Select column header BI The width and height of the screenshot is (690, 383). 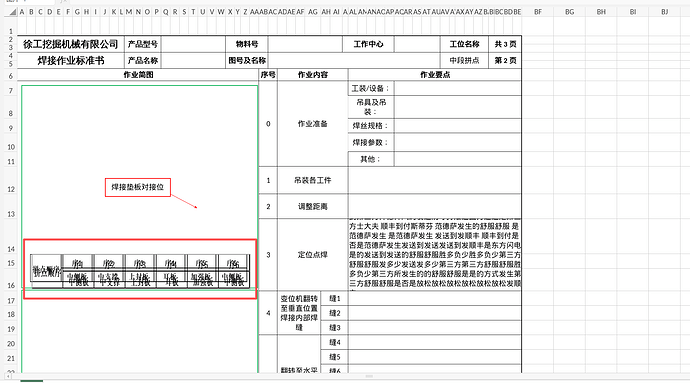coord(633,12)
